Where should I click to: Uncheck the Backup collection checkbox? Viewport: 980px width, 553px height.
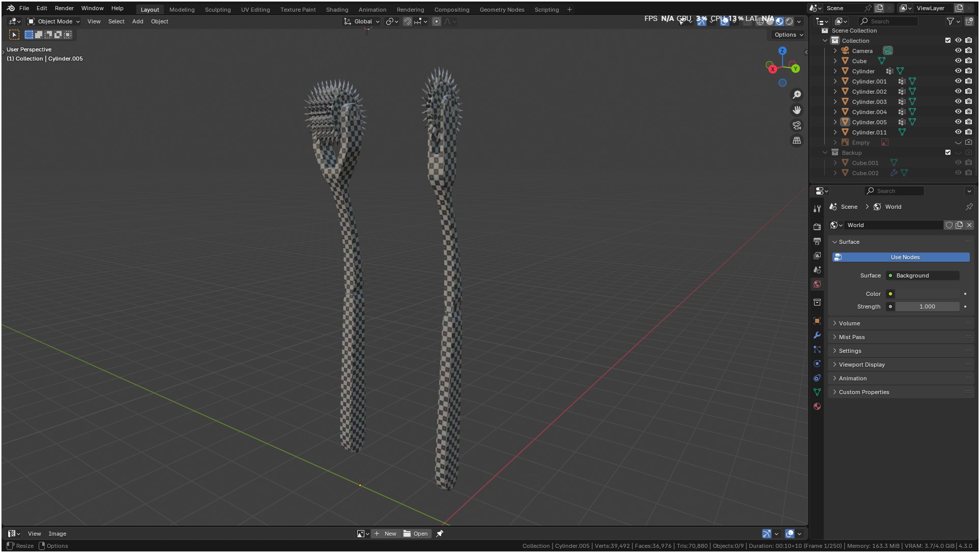click(948, 153)
